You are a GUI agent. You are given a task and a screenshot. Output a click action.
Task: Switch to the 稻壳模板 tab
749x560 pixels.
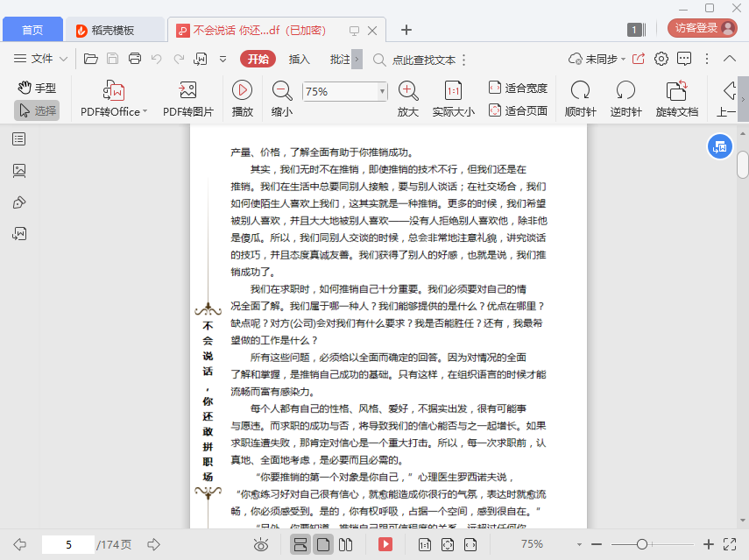pos(114,30)
